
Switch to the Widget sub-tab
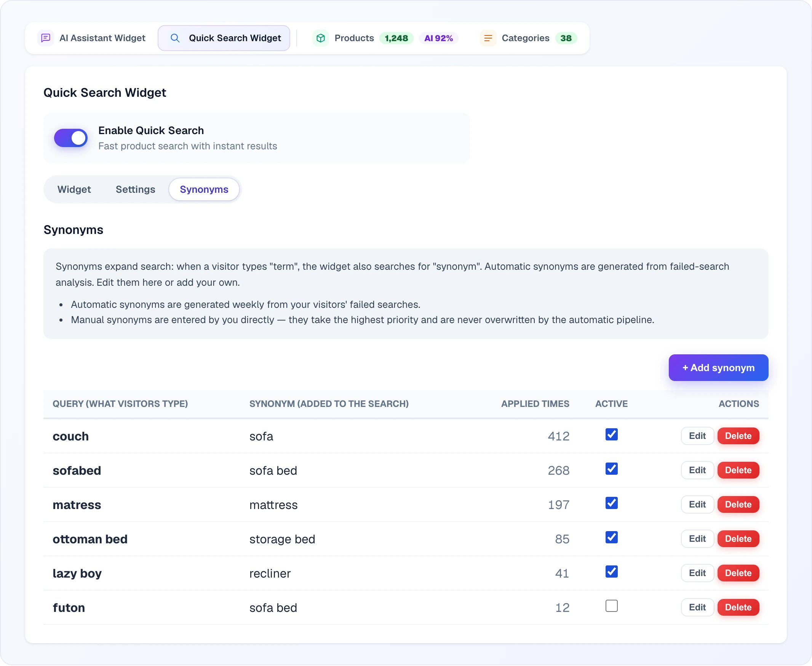point(74,189)
